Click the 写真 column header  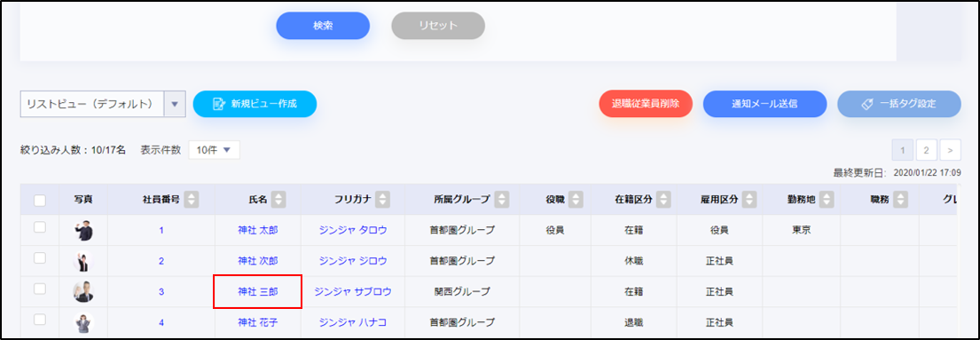pyautogui.click(x=83, y=200)
